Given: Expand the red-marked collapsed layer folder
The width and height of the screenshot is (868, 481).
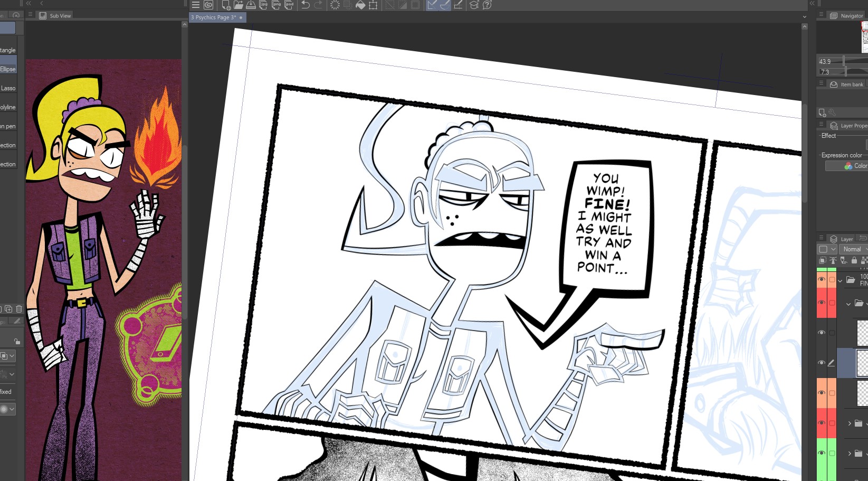Looking at the screenshot, I should pyautogui.click(x=849, y=423).
